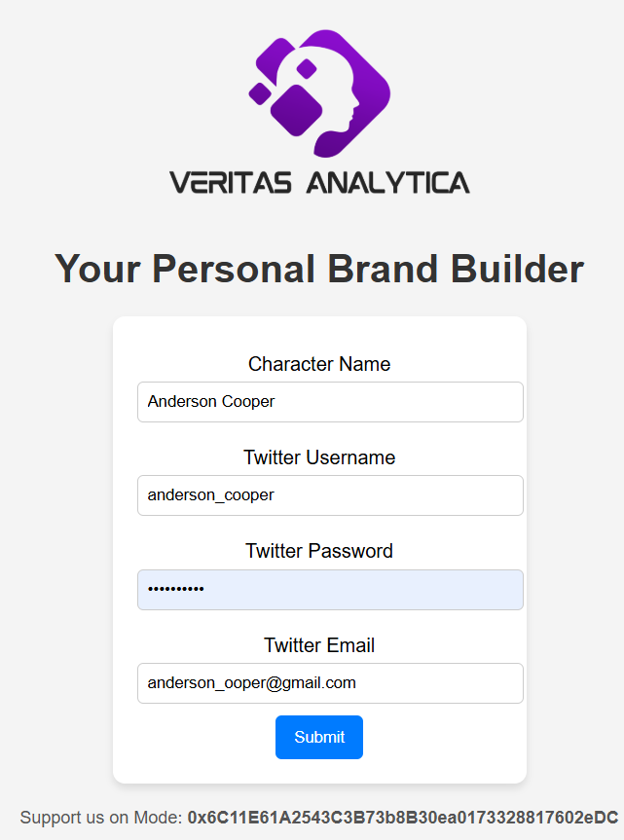Click the large diamond shape in the logo

[295, 109]
